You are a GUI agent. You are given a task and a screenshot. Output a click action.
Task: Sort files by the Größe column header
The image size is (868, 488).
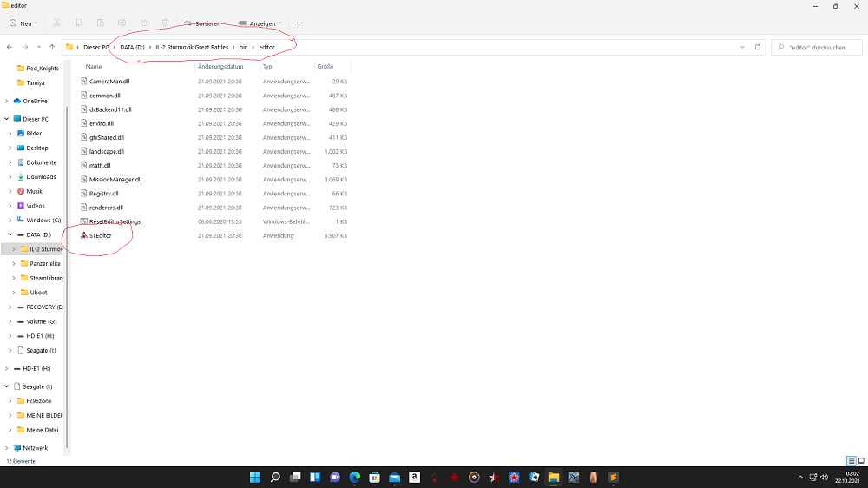pos(325,66)
